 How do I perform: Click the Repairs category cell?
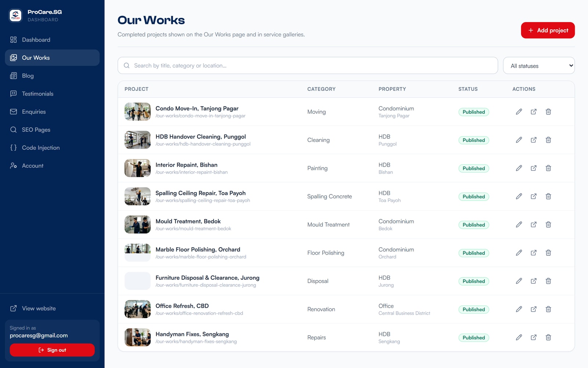(316, 337)
